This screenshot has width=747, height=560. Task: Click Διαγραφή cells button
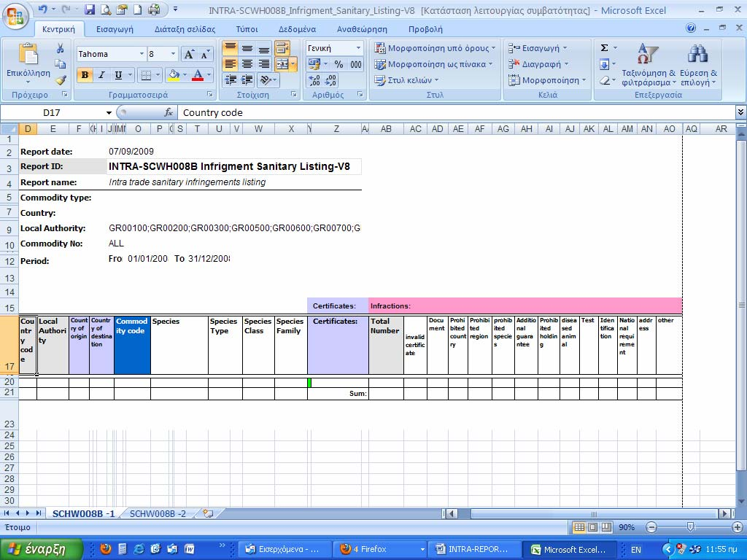coord(538,64)
